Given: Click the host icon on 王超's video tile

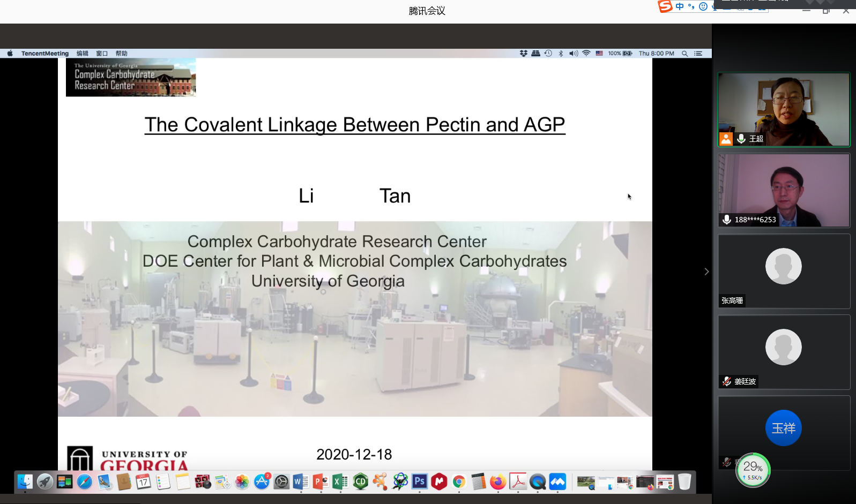Looking at the screenshot, I should pyautogui.click(x=726, y=139).
